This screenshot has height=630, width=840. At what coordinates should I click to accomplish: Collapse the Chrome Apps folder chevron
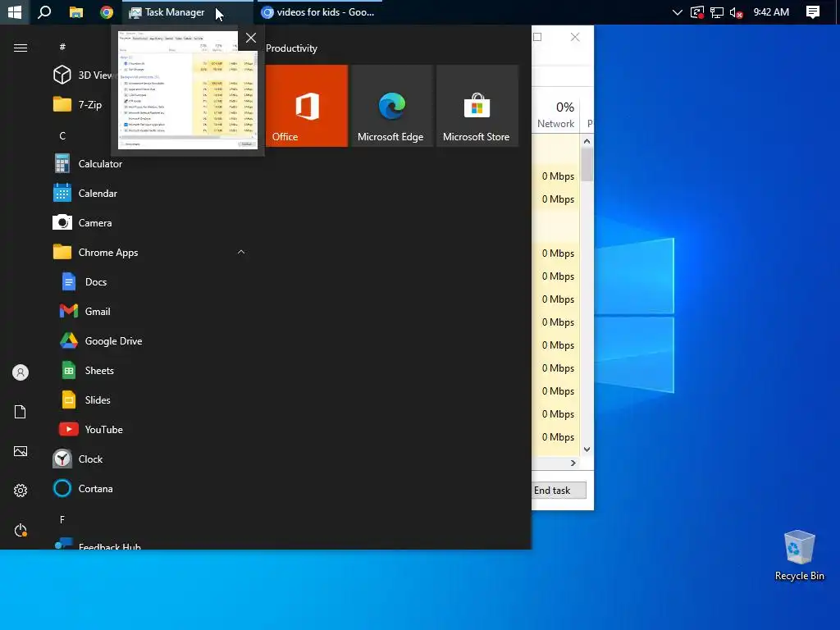click(x=241, y=252)
